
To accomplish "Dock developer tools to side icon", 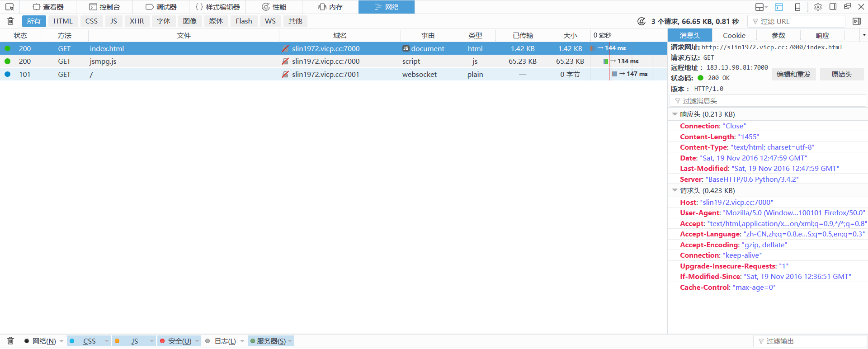I will (x=833, y=7).
